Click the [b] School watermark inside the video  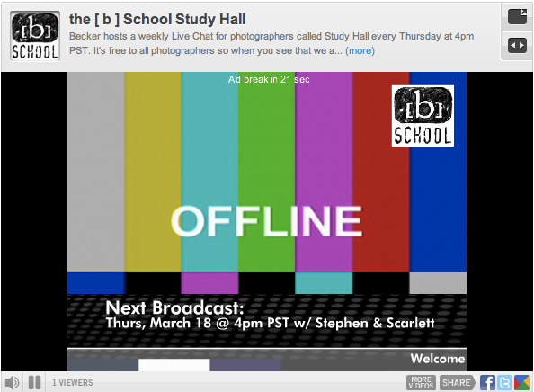click(x=423, y=115)
